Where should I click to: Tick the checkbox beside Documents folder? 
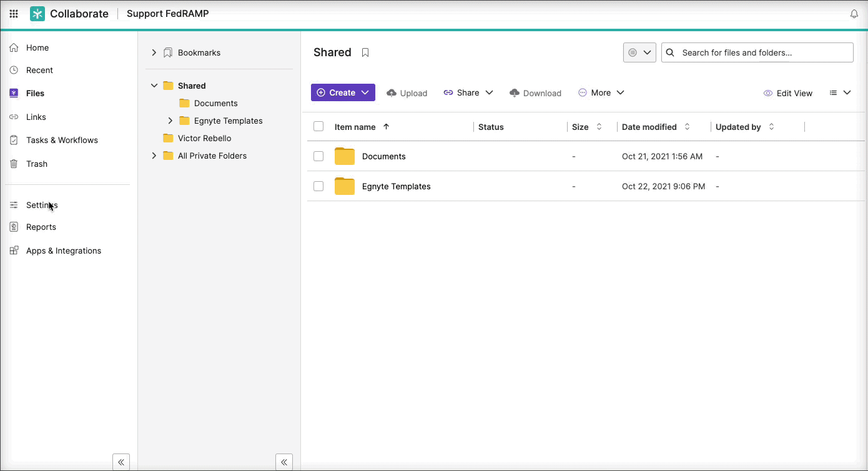(318, 156)
